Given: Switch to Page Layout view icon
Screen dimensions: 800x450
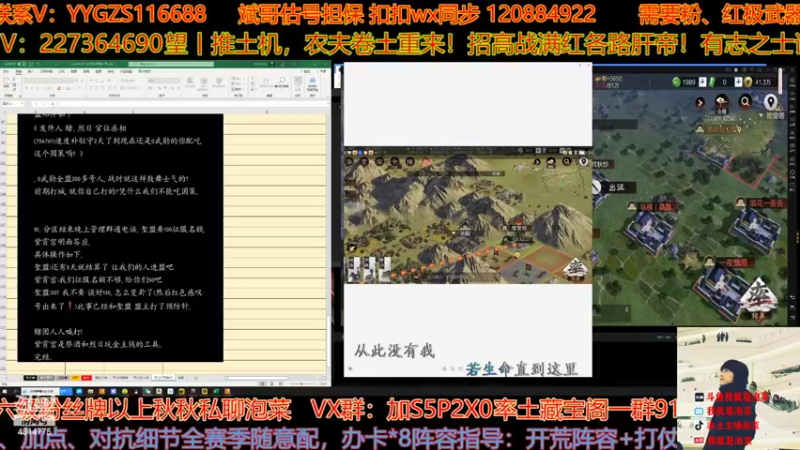Looking at the screenshot, I should [x=271, y=384].
